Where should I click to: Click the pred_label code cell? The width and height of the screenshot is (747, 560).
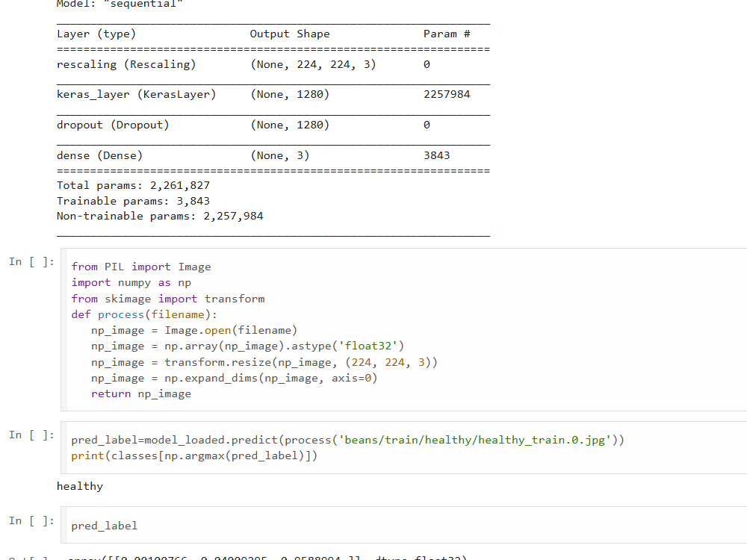click(x=404, y=525)
